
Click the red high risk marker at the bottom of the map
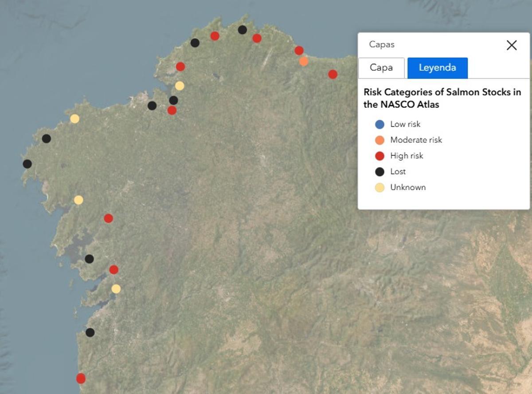[x=81, y=378]
